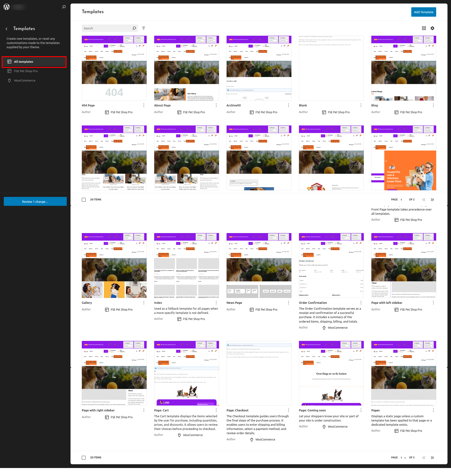Image resolution: width=451 pixels, height=476 pixels.
Task: Expand options for the Gallery template
Action: point(144,303)
